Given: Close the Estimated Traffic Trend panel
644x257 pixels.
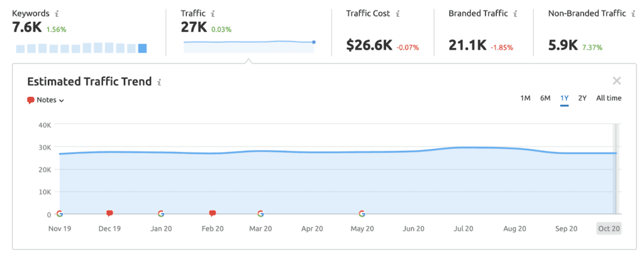Looking at the screenshot, I should coord(616,81).
